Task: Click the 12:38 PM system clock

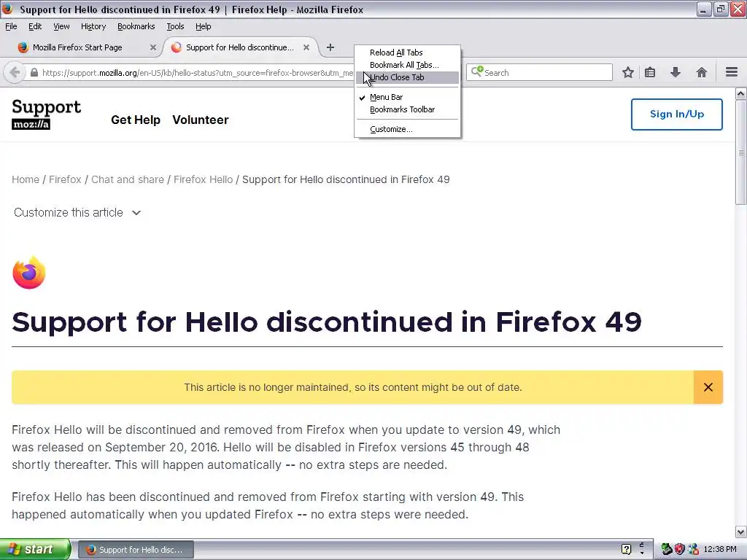Action: pos(720,549)
